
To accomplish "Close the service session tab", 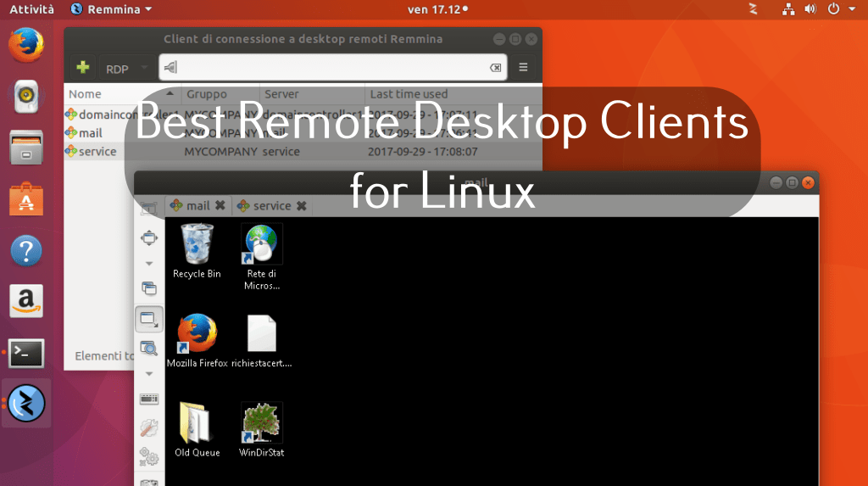I will [x=302, y=205].
